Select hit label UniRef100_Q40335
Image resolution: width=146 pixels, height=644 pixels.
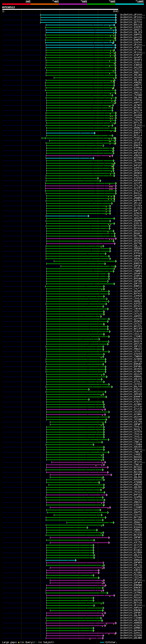coord(131,196)
